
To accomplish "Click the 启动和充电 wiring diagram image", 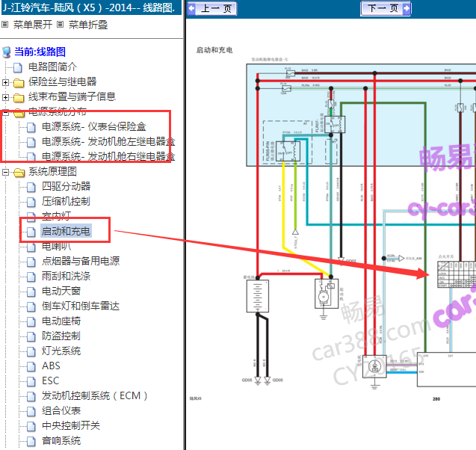I will [333, 224].
